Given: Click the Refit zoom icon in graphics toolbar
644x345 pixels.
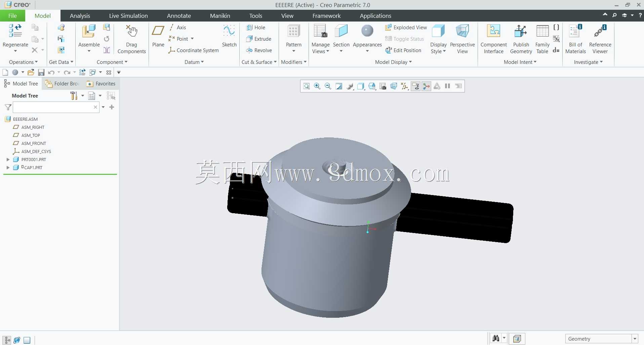Looking at the screenshot, I should pyautogui.click(x=307, y=86).
